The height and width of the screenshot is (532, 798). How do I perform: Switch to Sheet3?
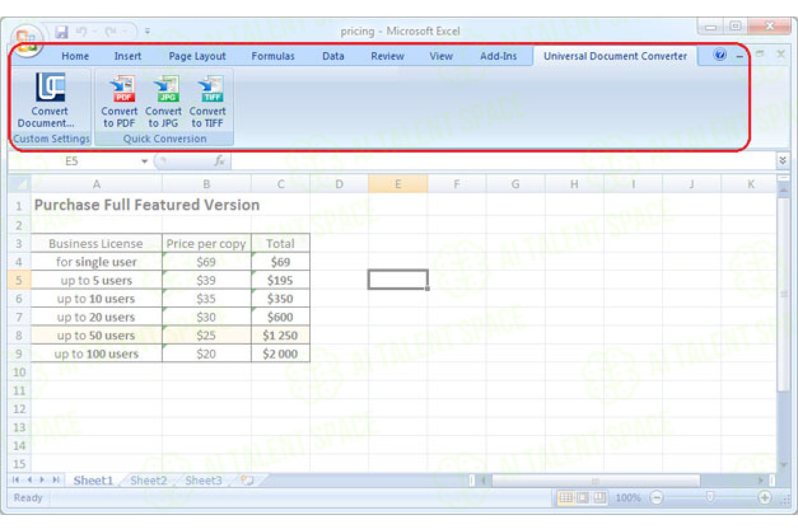(x=203, y=480)
